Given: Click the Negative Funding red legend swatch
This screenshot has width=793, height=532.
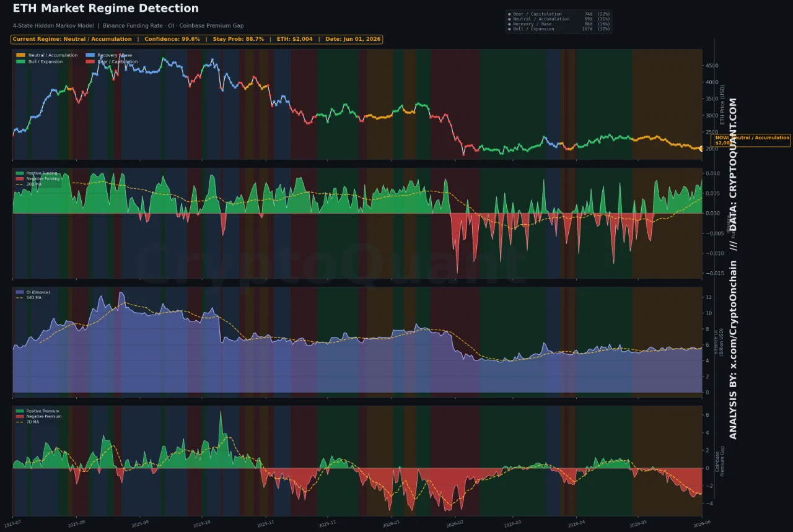Looking at the screenshot, I should [19, 178].
